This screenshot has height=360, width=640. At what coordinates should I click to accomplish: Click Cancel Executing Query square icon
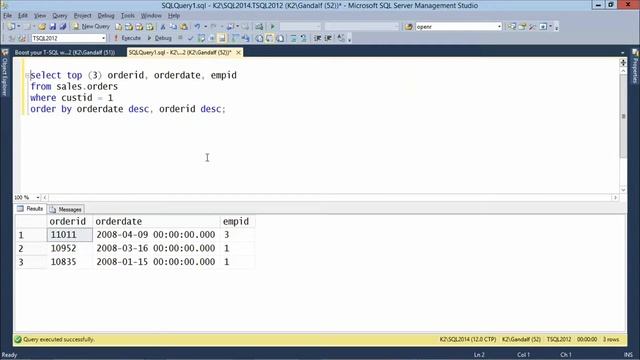point(180,38)
